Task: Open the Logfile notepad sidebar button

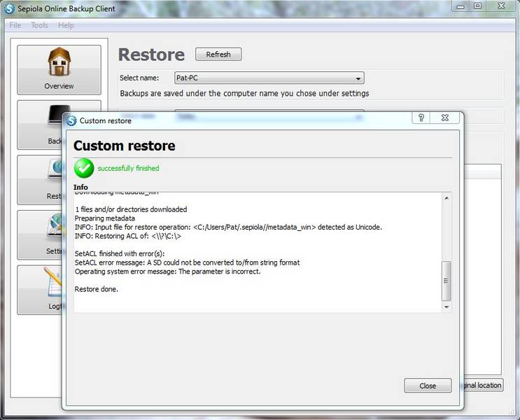Action: point(40,290)
